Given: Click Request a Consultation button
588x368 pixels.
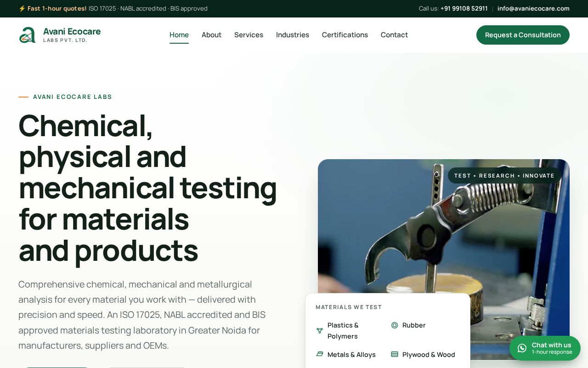Looking at the screenshot, I should click(523, 35).
